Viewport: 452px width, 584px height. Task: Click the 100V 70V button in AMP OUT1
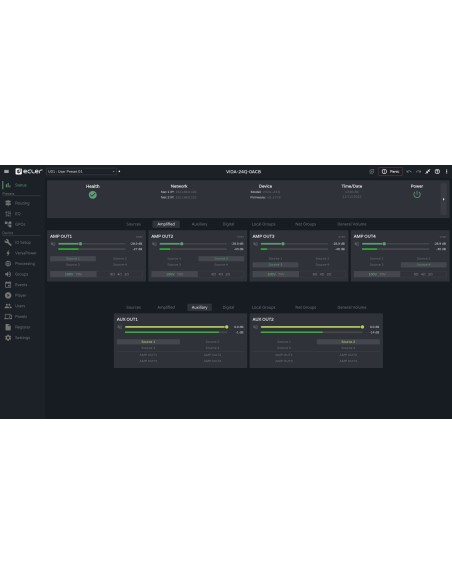[73, 274]
